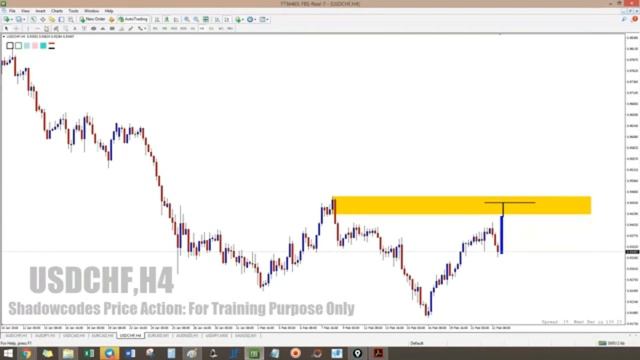Select the USDCHF,H4 chart tab

point(131,336)
